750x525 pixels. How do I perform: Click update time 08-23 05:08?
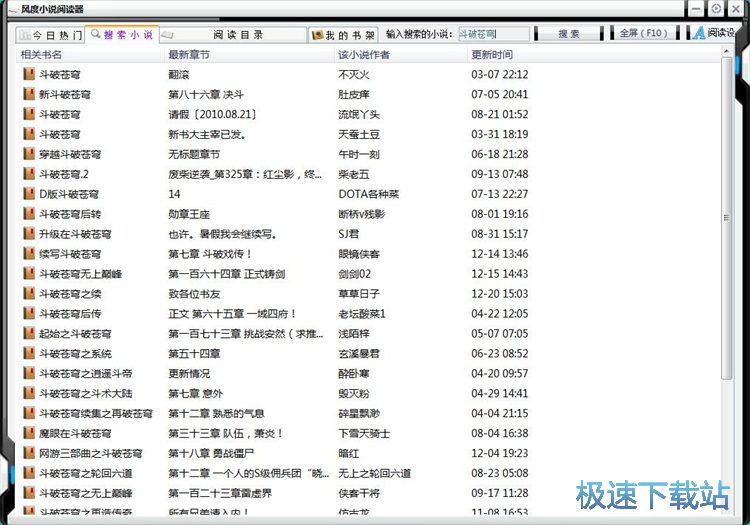(x=500, y=473)
